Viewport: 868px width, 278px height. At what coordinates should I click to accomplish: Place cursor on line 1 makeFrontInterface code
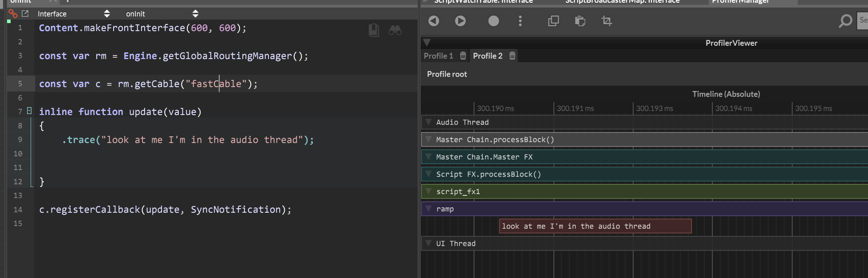(142, 28)
